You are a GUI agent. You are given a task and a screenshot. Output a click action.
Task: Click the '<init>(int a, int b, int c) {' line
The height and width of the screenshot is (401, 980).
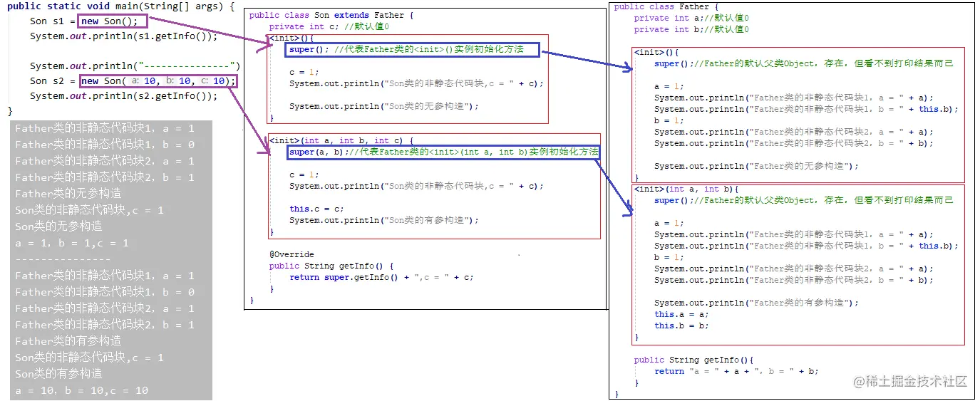coord(341,140)
